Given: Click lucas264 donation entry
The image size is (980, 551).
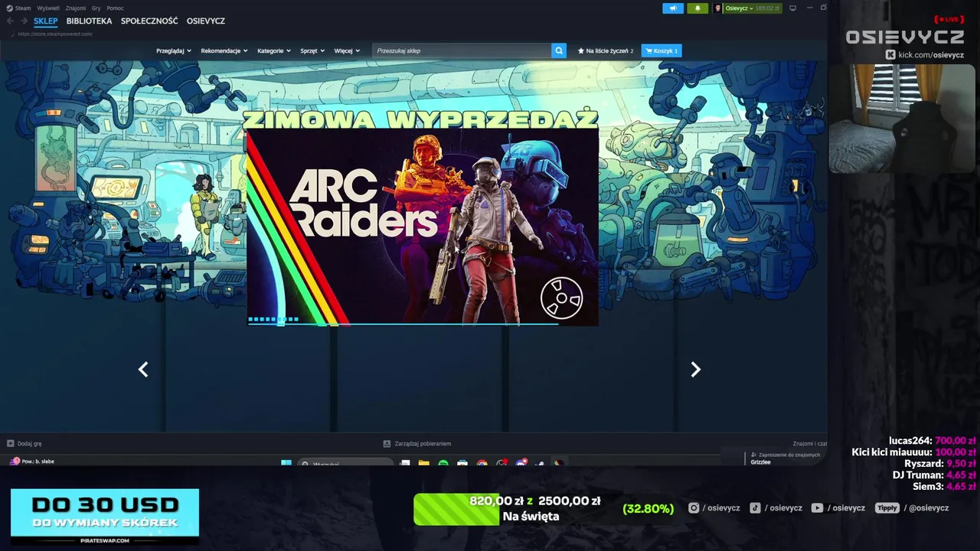Looking at the screenshot, I should [932, 440].
